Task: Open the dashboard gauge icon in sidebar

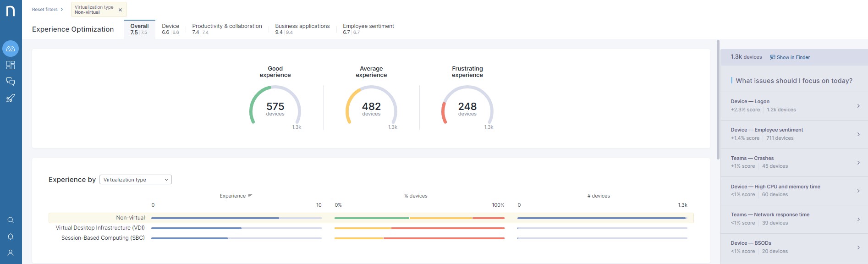Action: 11,49
